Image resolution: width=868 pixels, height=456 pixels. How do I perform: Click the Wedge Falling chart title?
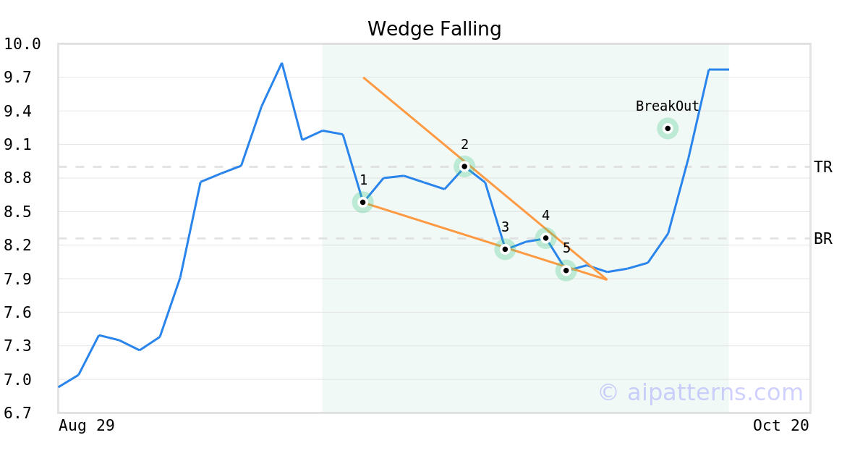pyautogui.click(x=434, y=29)
